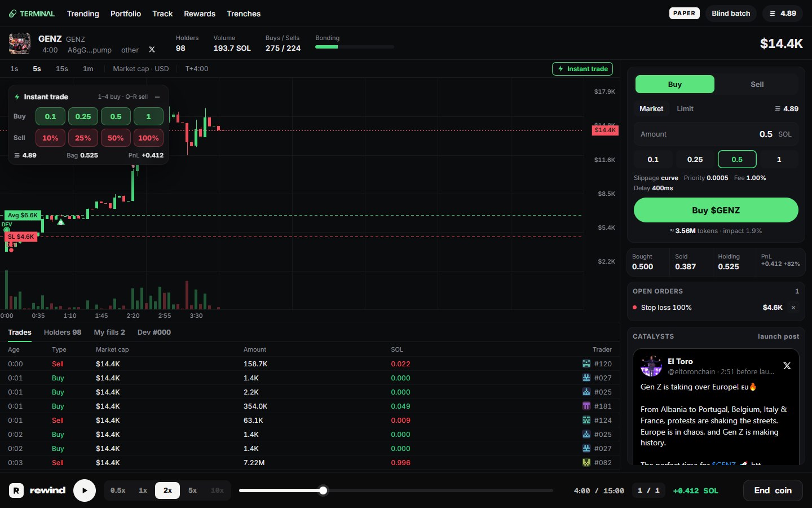Cancel the Stop loss 100% open order
This screenshot has height=508, width=812.
pos(793,308)
